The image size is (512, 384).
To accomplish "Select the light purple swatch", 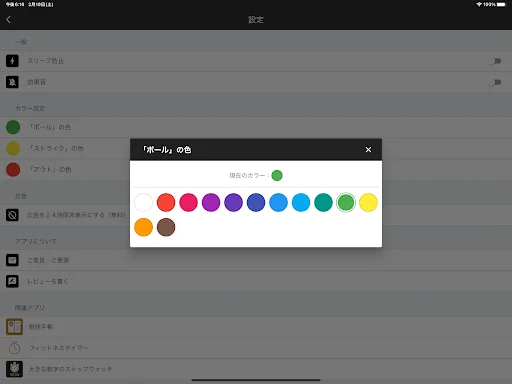I will pyautogui.click(x=211, y=202).
